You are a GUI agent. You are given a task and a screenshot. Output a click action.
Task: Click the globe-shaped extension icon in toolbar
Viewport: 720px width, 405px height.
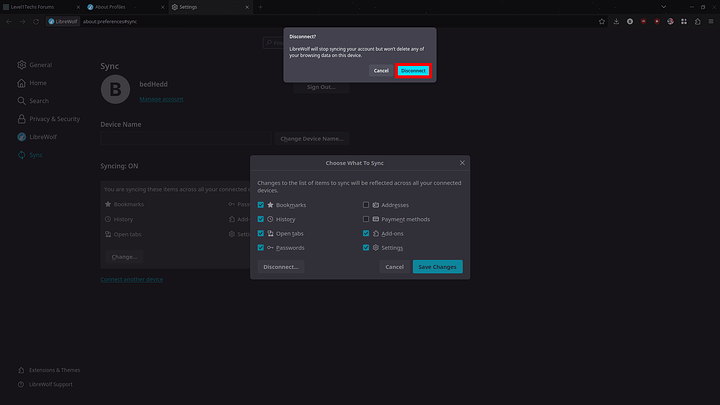[670, 22]
